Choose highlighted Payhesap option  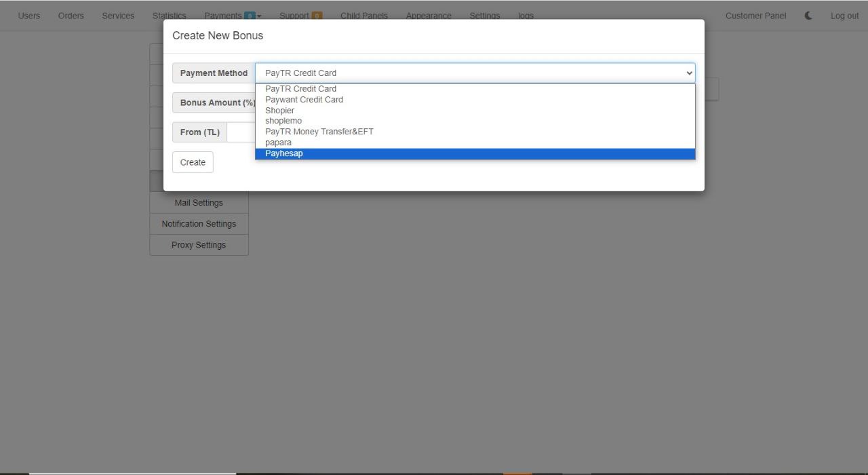point(284,153)
